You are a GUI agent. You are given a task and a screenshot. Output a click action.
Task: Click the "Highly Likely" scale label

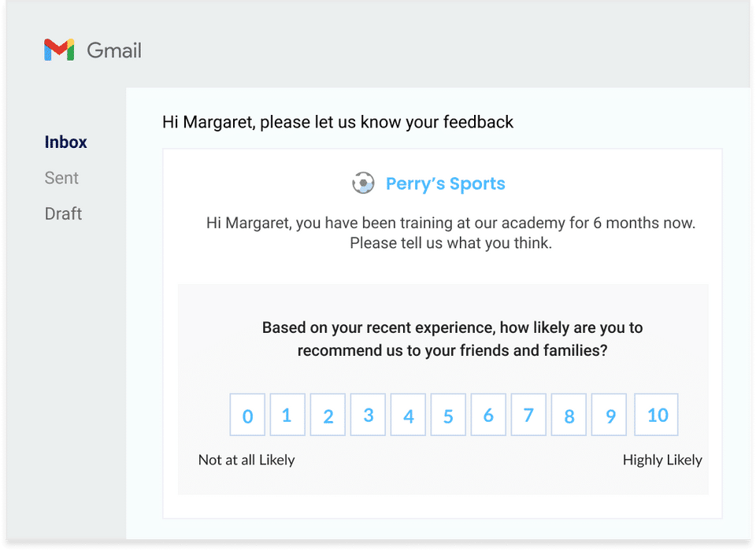point(662,460)
